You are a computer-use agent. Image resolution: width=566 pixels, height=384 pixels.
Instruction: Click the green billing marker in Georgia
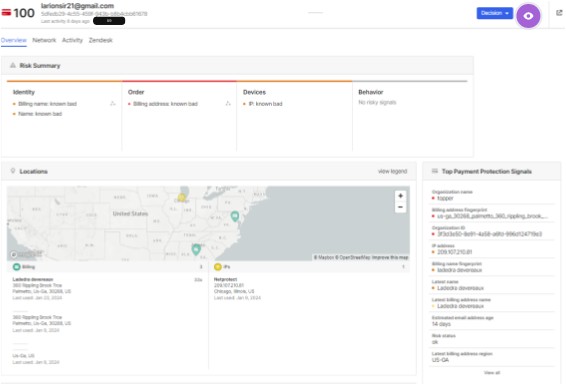click(x=196, y=249)
